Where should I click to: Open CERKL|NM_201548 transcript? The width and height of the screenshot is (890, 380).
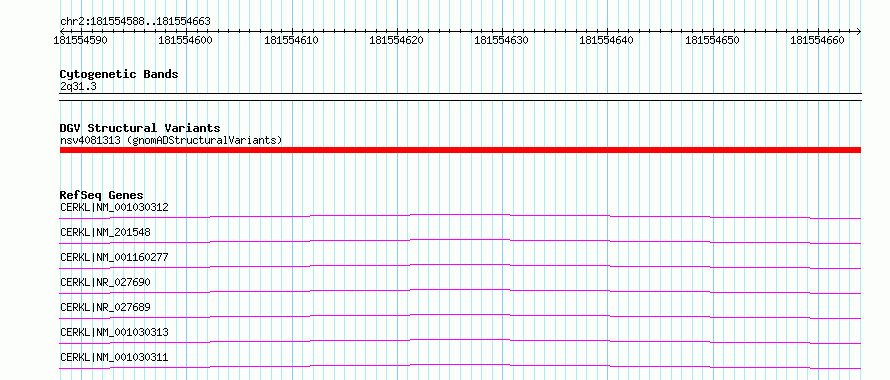[105, 232]
